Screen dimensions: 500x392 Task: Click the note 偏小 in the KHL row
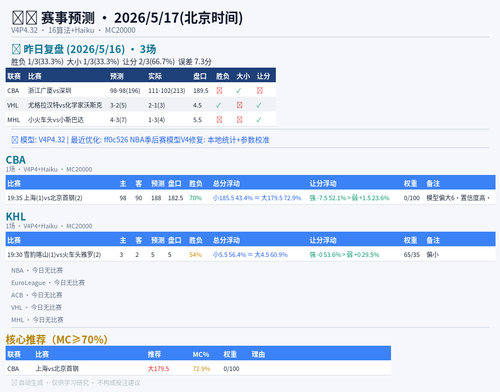tap(433, 255)
